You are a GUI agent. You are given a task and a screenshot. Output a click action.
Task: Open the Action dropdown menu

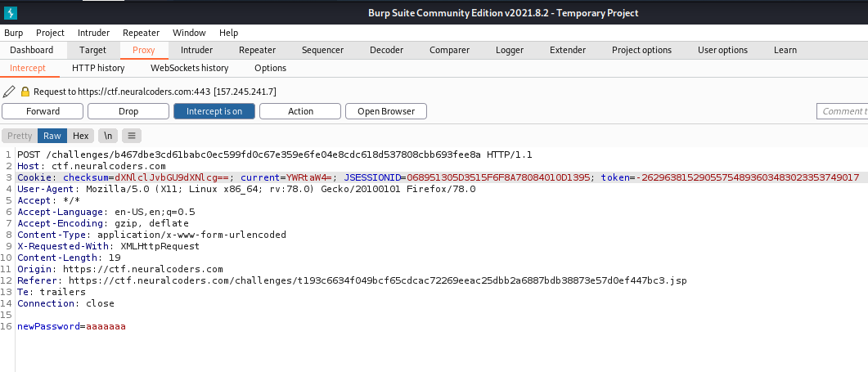(300, 111)
